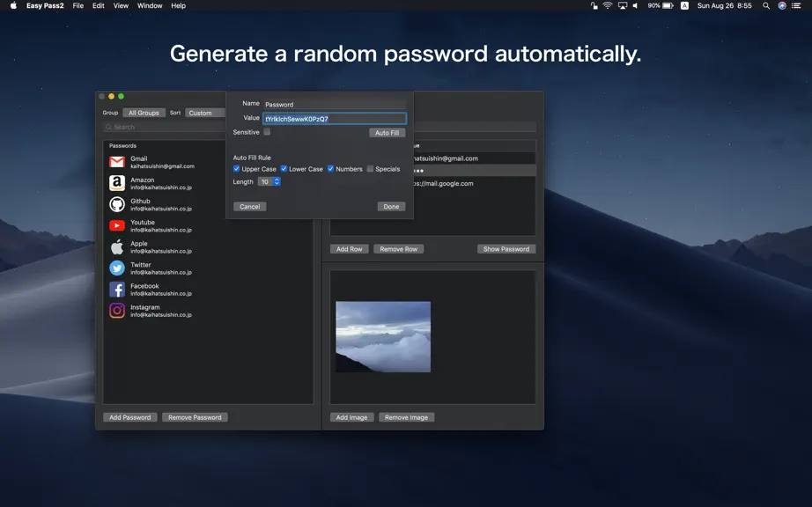Screen dimensions: 812x507
Task: Open Spotlight search in menu bar
Action: (x=766, y=5)
